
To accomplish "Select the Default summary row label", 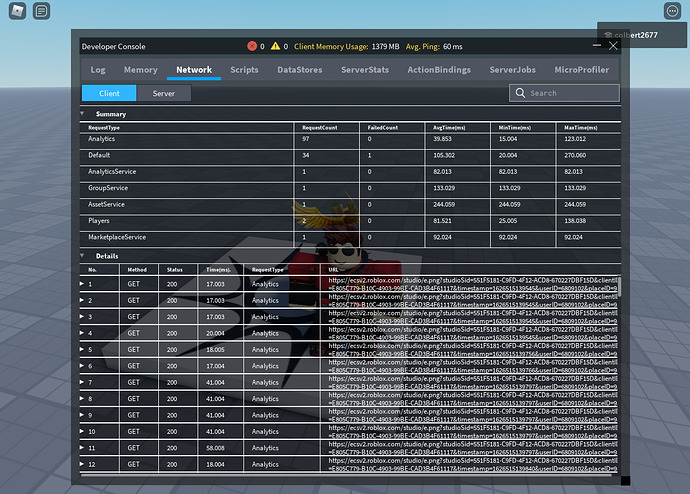I will point(99,155).
